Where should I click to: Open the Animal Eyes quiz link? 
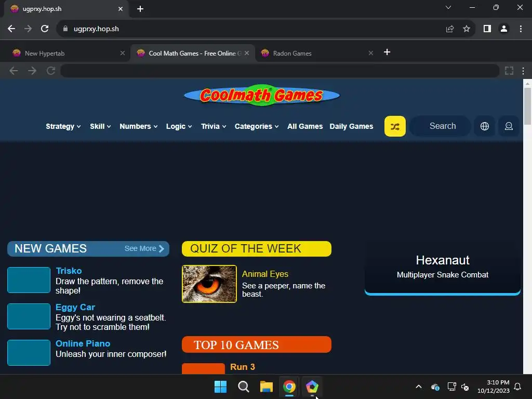[265, 274]
